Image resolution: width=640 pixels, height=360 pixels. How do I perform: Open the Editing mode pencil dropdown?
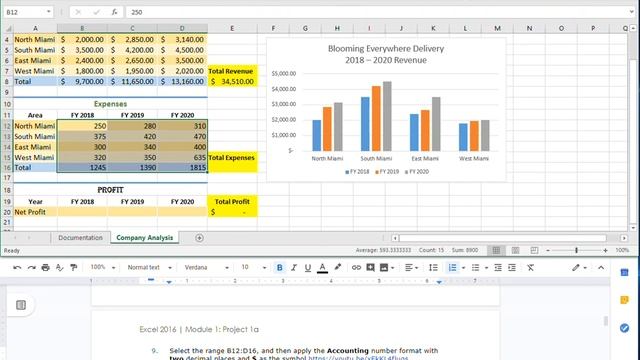[x=579, y=268]
